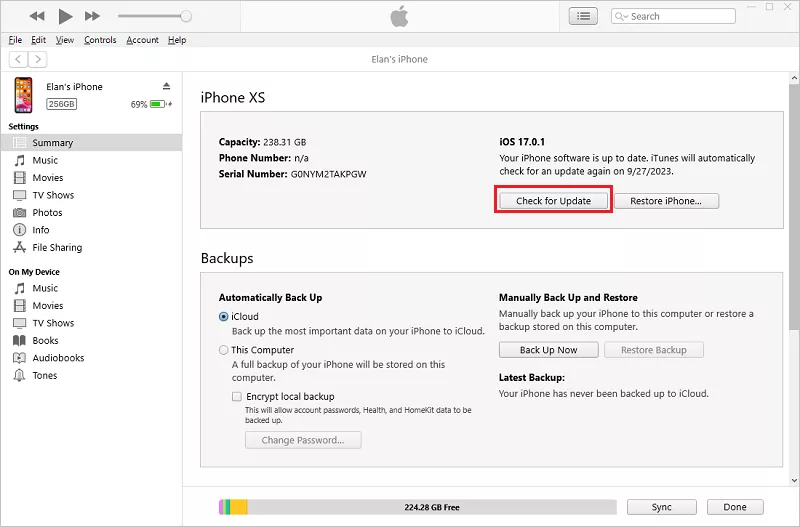Click the Search input field
The height and width of the screenshot is (527, 800).
pyautogui.click(x=673, y=16)
